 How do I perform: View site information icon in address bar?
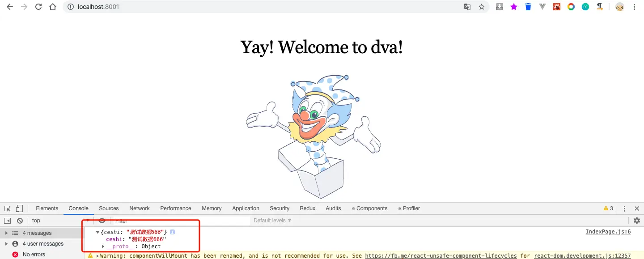pos(70,7)
